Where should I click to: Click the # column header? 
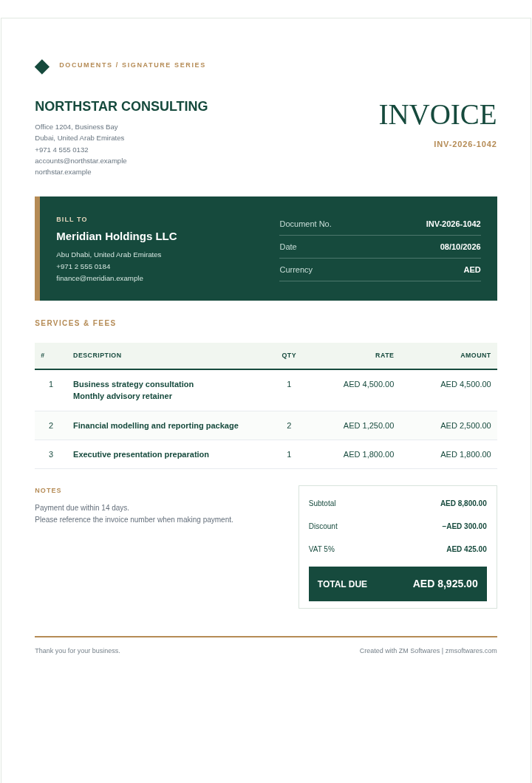click(43, 355)
